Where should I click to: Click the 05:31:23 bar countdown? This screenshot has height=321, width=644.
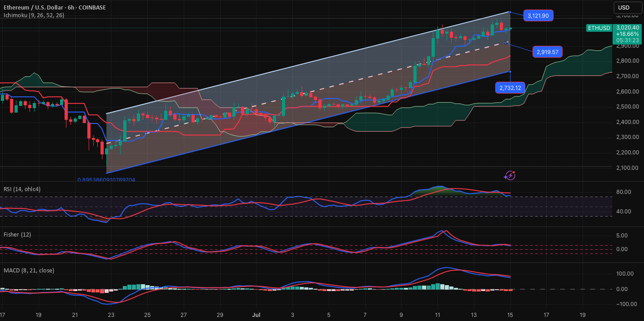click(627, 40)
